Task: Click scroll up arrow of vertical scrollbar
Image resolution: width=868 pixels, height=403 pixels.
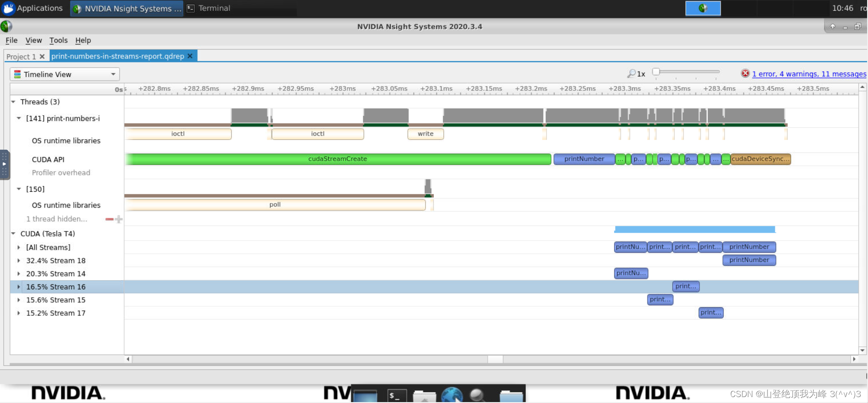Action: click(x=862, y=87)
